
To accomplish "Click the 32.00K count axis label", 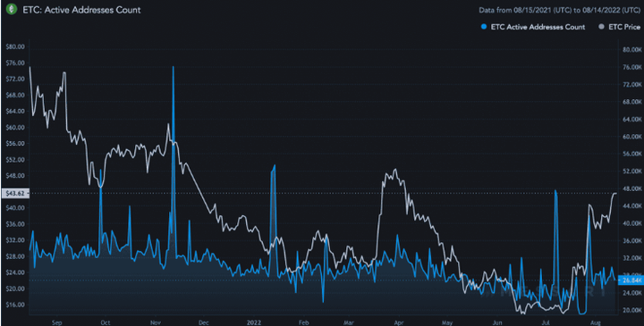I will pyautogui.click(x=631, y=258).
